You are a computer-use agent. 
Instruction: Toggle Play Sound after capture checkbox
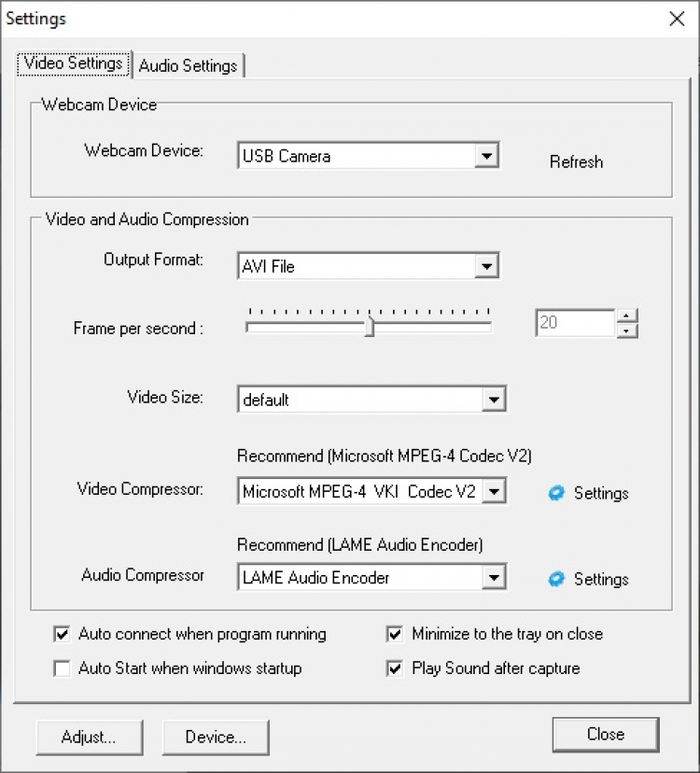click(395, 668)
